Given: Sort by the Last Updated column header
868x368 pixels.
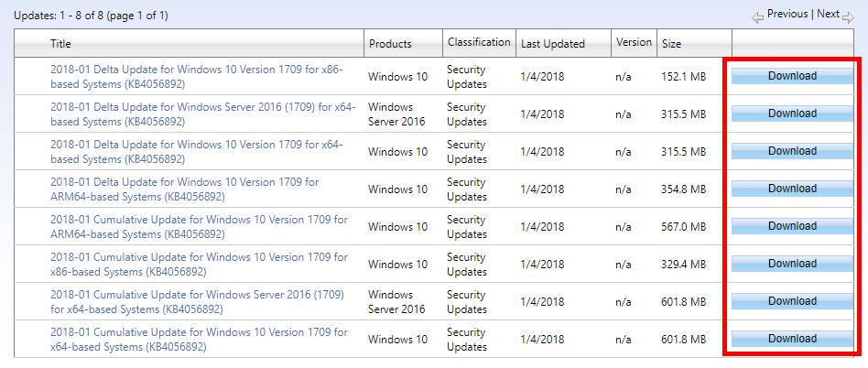Looking at the screenshot, I should click(x=552, y=43).
